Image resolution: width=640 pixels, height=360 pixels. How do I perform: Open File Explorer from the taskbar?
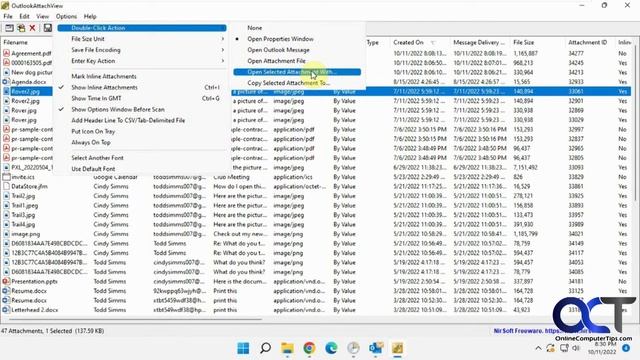(x=287, y=348)
